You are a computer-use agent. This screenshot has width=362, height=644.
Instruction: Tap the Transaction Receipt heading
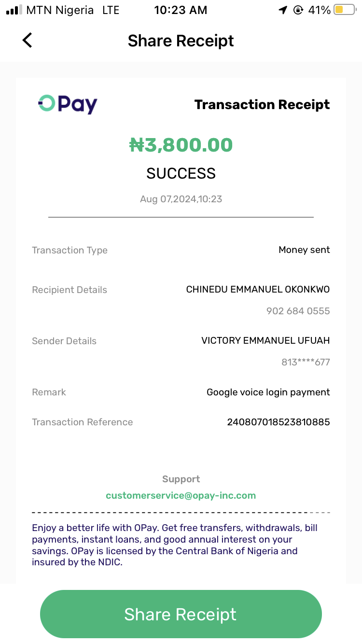(x=262, y=105)
